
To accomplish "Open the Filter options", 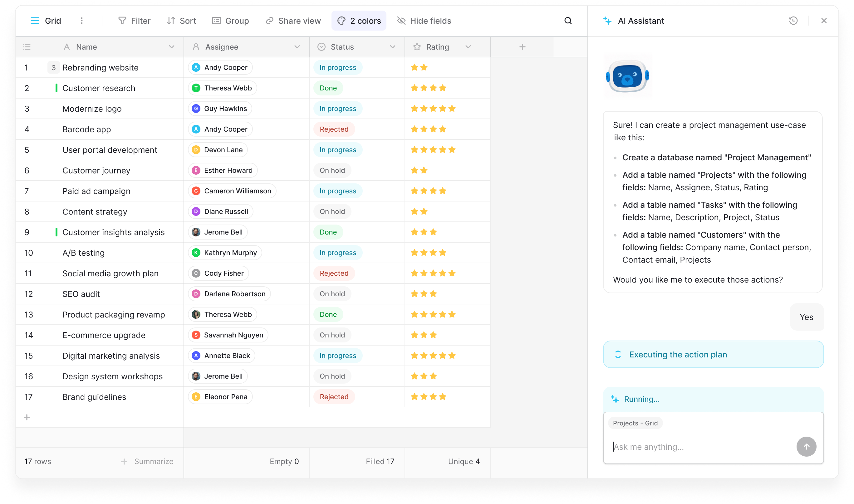I will [134, 21].
